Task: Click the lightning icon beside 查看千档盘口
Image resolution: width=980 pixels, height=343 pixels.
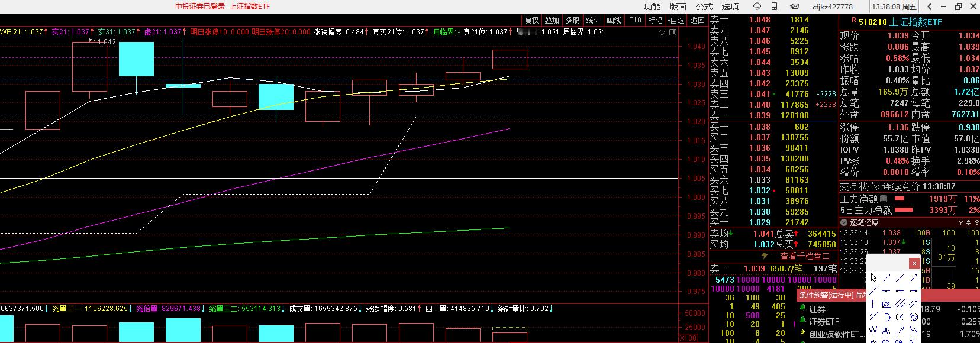Action: 765,257
